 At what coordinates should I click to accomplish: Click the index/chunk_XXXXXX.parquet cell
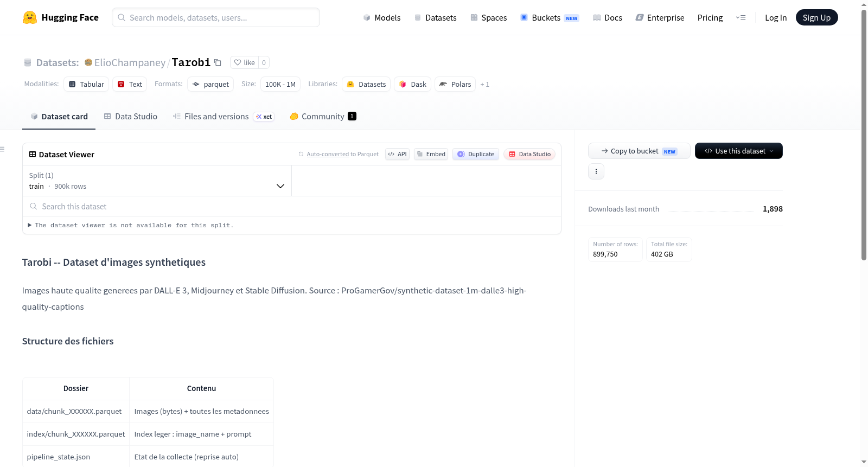pos(76,434)
